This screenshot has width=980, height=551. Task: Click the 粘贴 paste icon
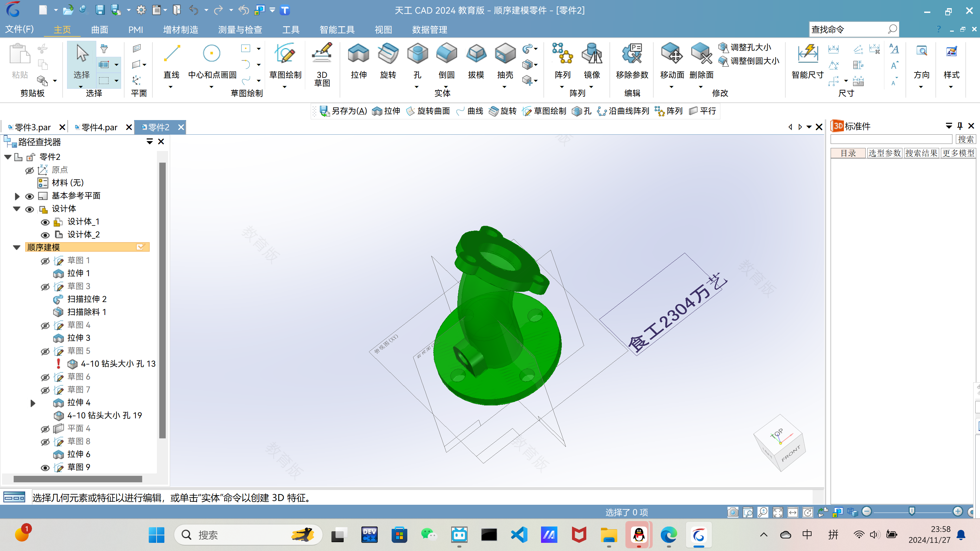[20, 61]
